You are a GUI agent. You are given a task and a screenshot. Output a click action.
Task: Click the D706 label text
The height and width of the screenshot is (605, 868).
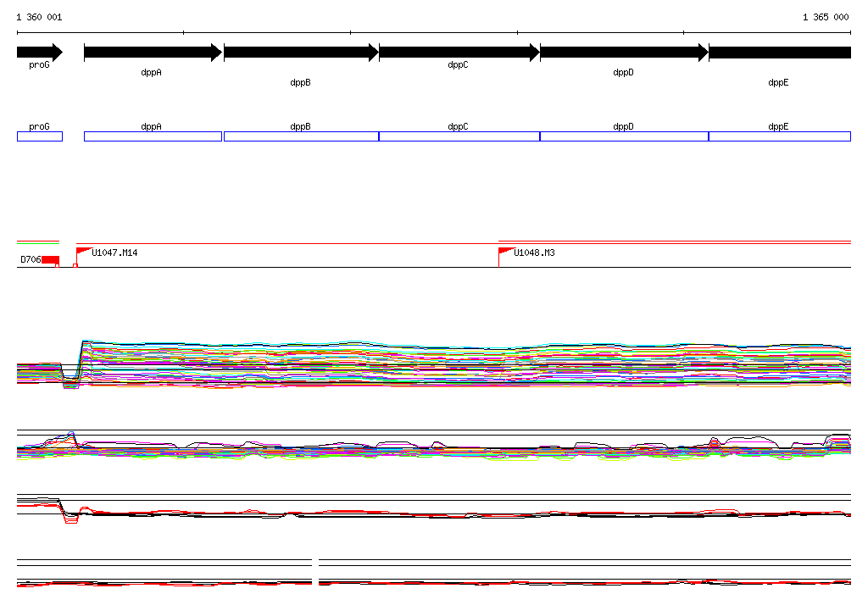(31, 259)
